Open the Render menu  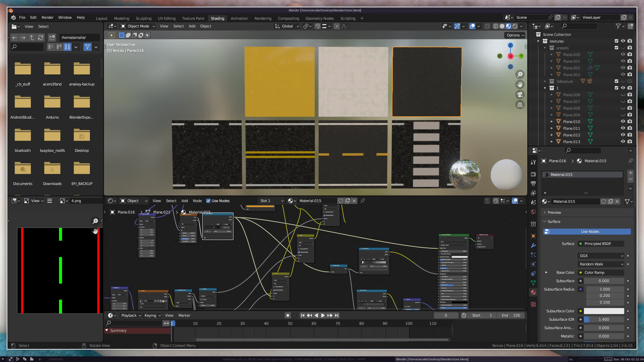47,17
